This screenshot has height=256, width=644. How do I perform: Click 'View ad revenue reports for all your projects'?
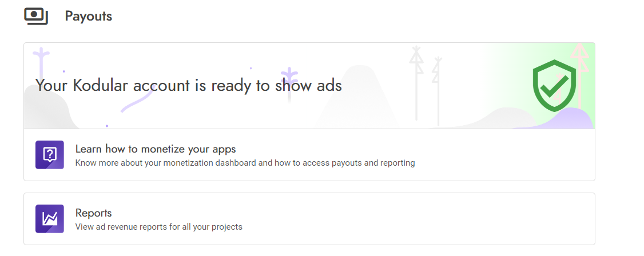coord(159,227)
